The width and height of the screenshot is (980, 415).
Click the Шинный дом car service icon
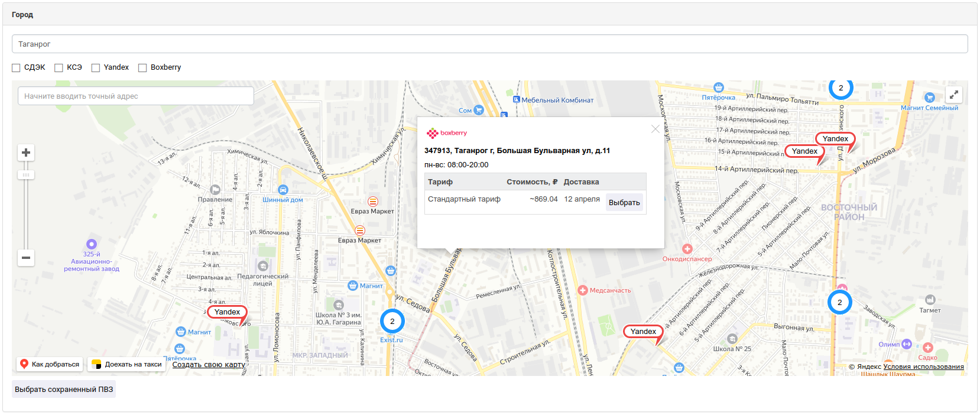click(283, 190)
